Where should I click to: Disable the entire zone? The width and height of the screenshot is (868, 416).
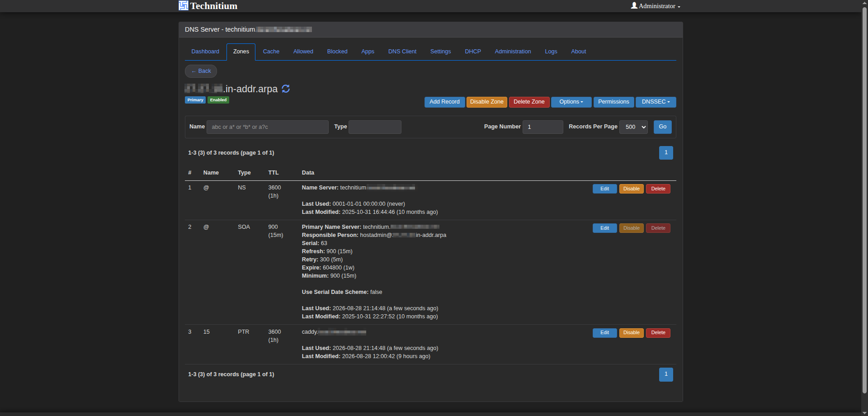pyautogui.click(x=486, y=102)
